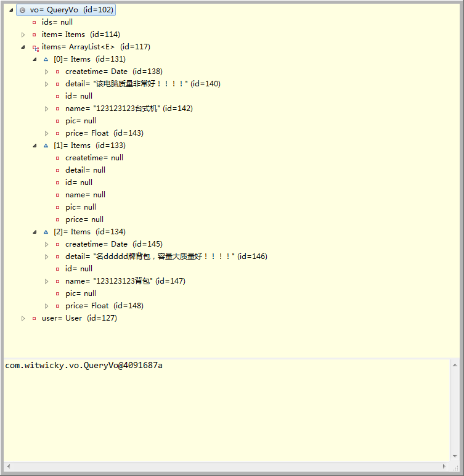
Task: Select the id= null row under [0]= Items
Action: click(x=79, y=96)
